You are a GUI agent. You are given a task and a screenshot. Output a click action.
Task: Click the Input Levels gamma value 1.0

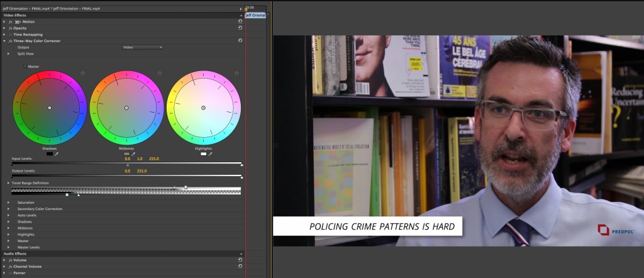pos(140,160)
